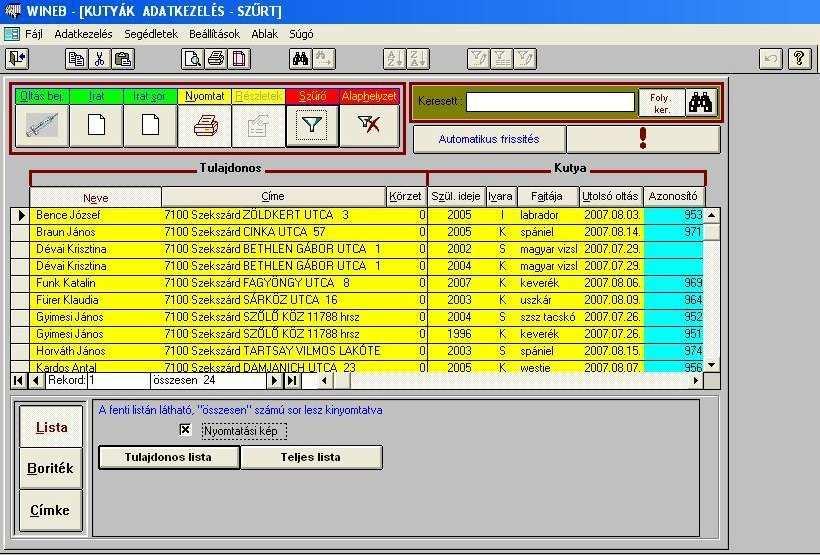The height and width of the screenshot is (555, 820).
Task: Open the Ablak menu
Action: (265, 35)
